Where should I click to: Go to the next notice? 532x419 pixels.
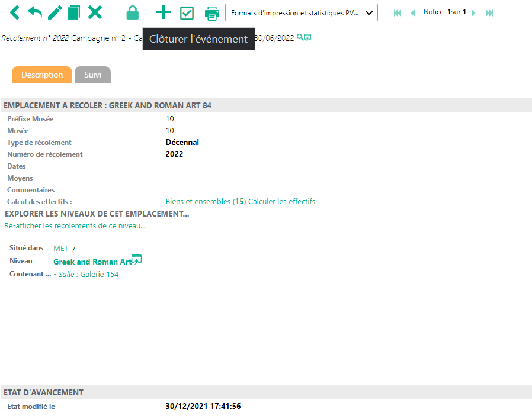(x=473, y=13)
